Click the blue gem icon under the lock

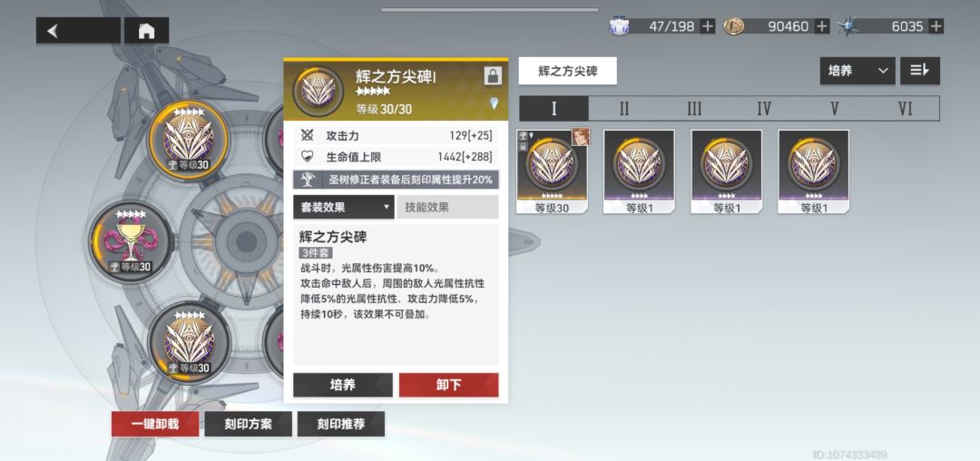(494, 103)
